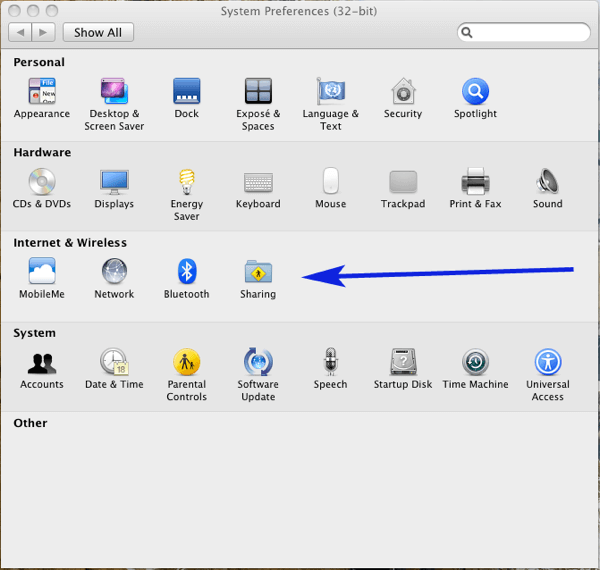Click the search magnifier icon

coord(466,33)
